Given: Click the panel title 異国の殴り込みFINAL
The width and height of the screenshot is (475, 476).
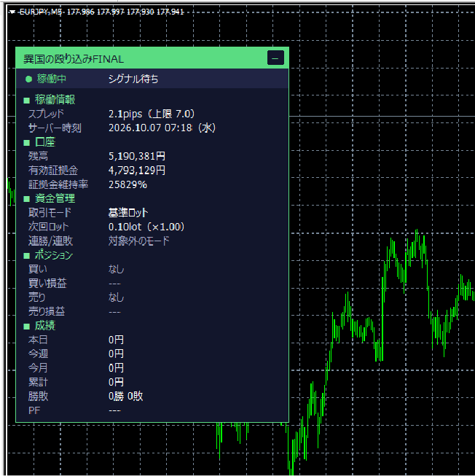Looking at the screenshot, I should (x=74, y=59).
